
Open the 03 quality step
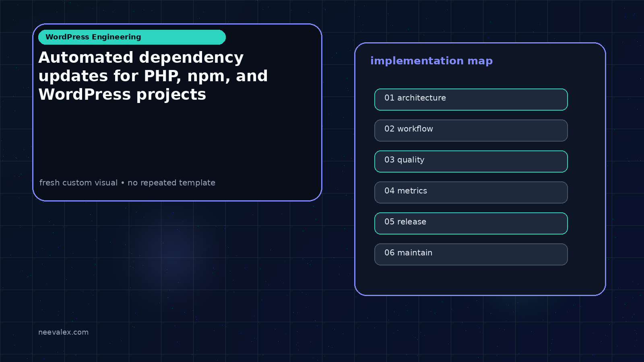tap(471, 161)
